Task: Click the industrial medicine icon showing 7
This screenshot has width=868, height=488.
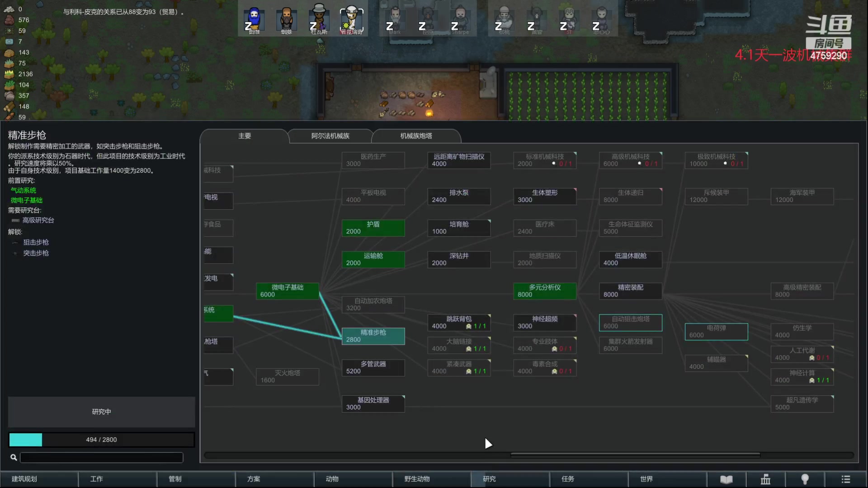Action: 9,42
